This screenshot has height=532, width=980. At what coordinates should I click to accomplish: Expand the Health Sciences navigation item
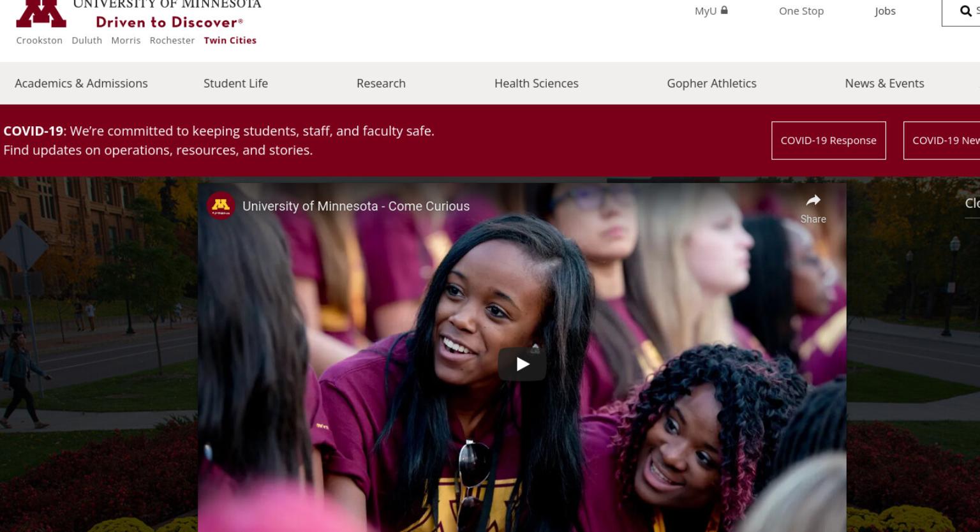point(537,84)
